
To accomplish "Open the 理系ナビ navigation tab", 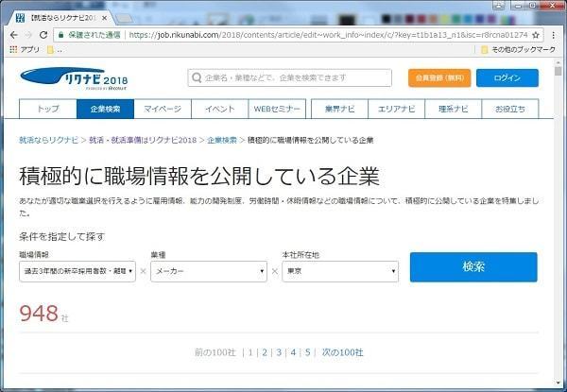I will tap(453, 109).
